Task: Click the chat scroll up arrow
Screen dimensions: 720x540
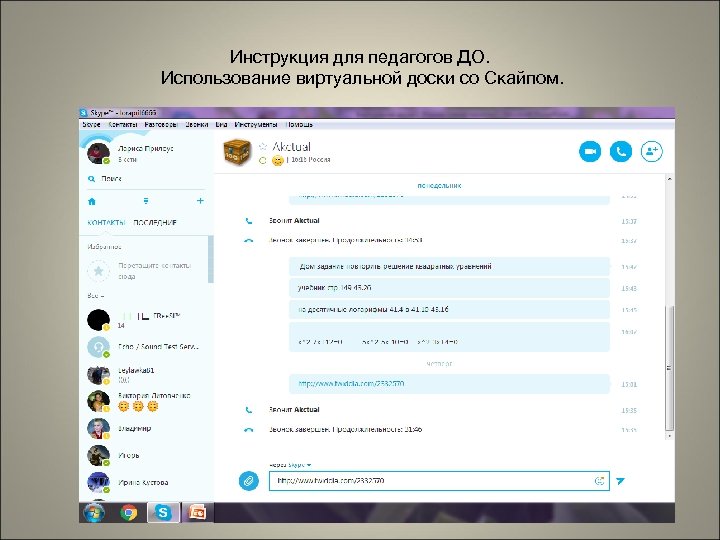Action: (669, 179)
